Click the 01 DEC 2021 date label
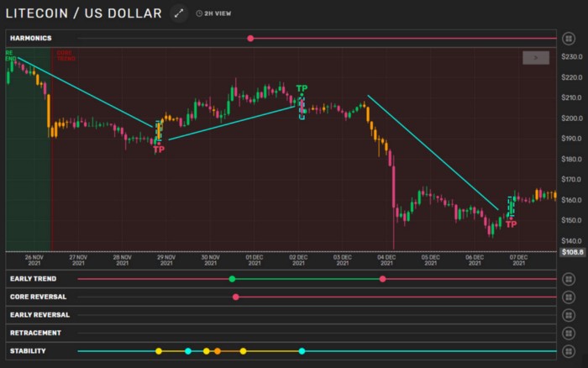Screen dimensions: 588x368 tap(255, 260)
